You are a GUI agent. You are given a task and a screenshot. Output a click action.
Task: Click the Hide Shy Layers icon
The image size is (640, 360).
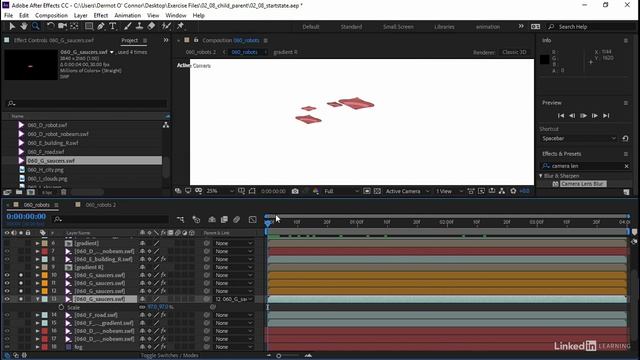[212, 220]
